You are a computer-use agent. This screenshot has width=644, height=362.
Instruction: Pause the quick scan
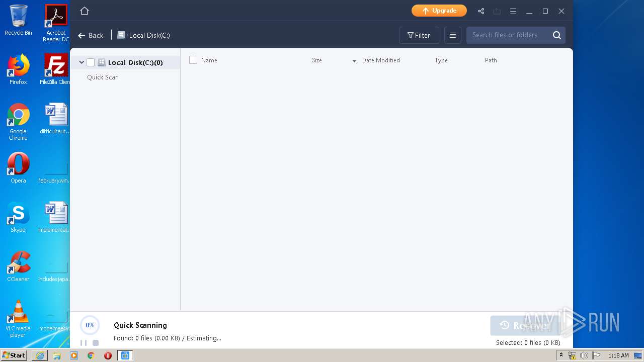pyautogui.click(x=84, y=343)
